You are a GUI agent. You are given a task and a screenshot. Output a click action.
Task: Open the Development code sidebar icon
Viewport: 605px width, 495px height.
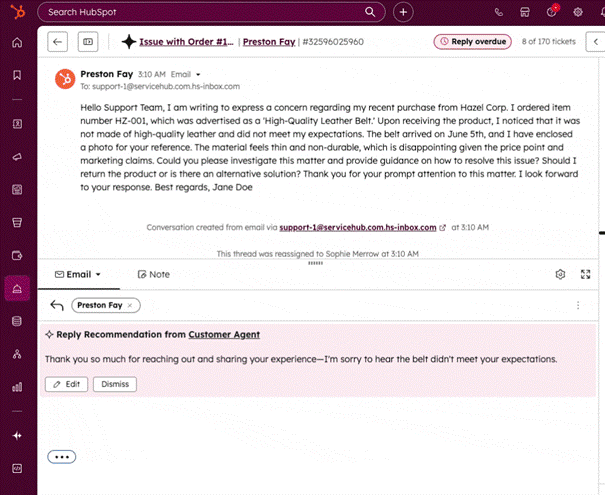(x=17, y=468)
